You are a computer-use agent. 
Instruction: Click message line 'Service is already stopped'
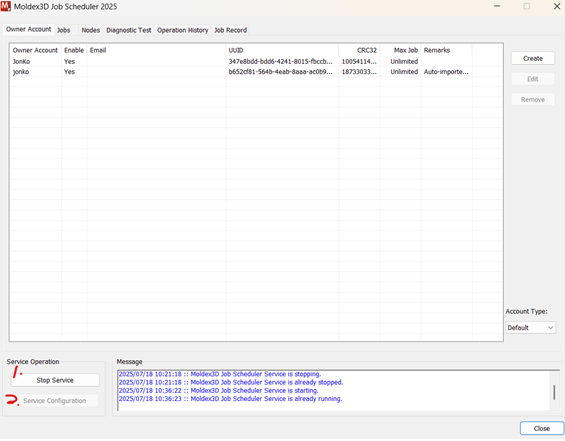pos(231,382)
